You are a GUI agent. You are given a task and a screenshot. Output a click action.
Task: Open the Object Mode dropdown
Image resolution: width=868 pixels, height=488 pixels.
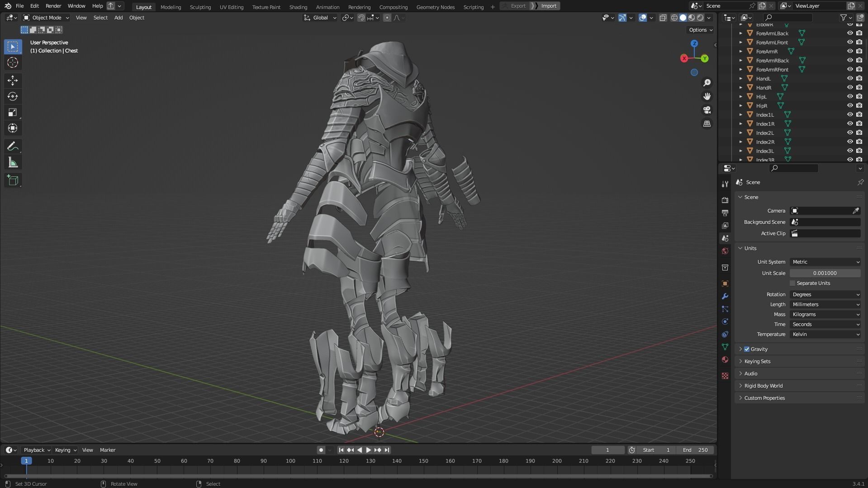click(46, 18)
